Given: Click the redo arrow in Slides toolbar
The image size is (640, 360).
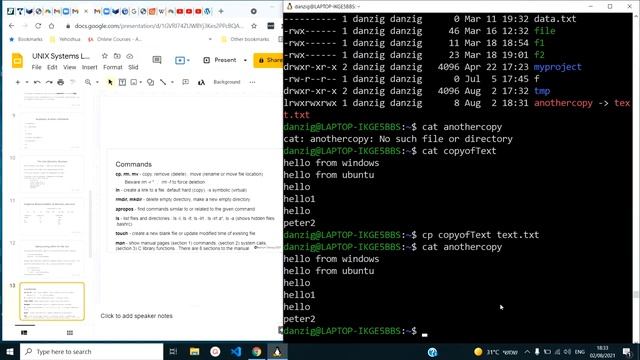Looking at the screenshot, I should point(49,82).
